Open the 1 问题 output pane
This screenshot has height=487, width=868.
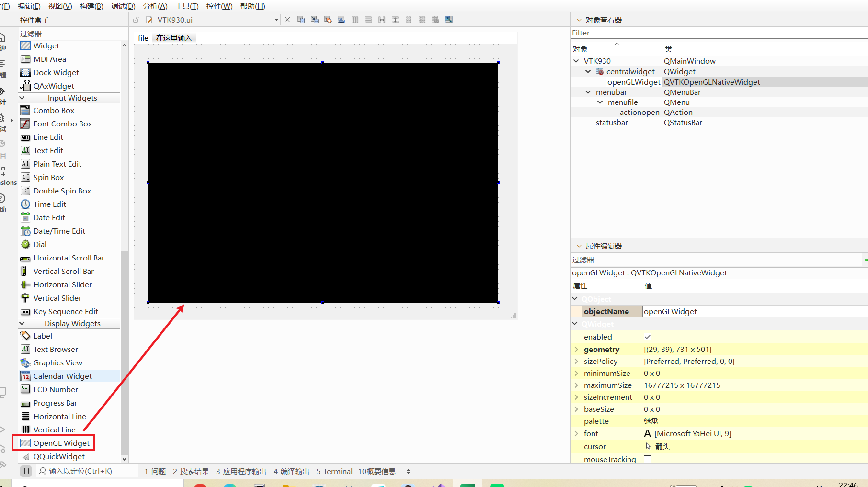point(155,471)
